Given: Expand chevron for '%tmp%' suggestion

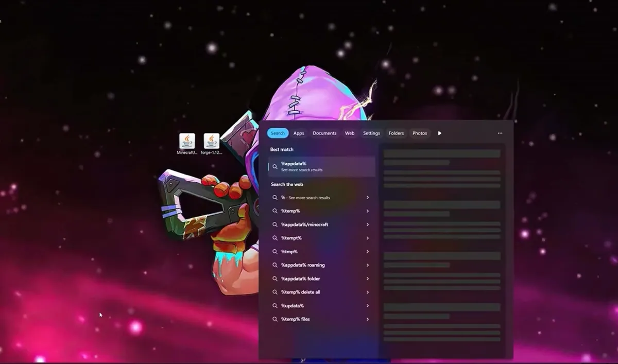Looking at the screenshot, I should (368, 252).
